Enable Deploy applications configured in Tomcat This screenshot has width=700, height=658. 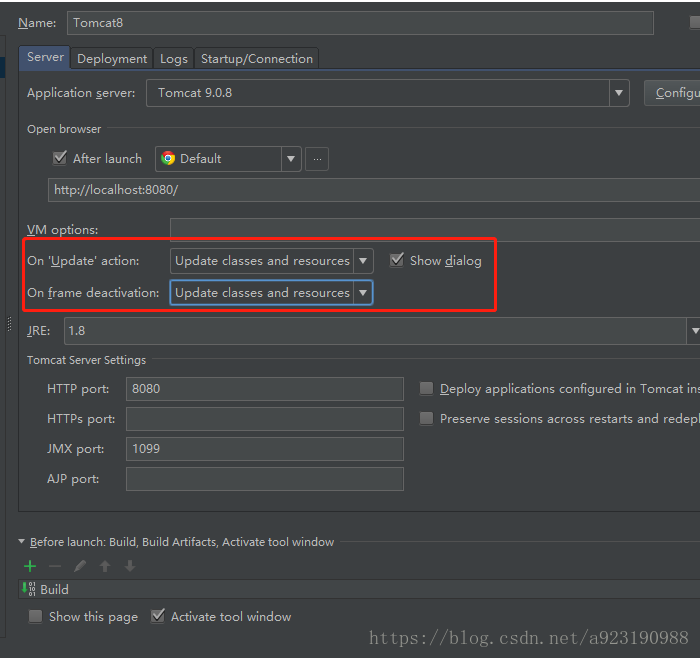[426, 388]
